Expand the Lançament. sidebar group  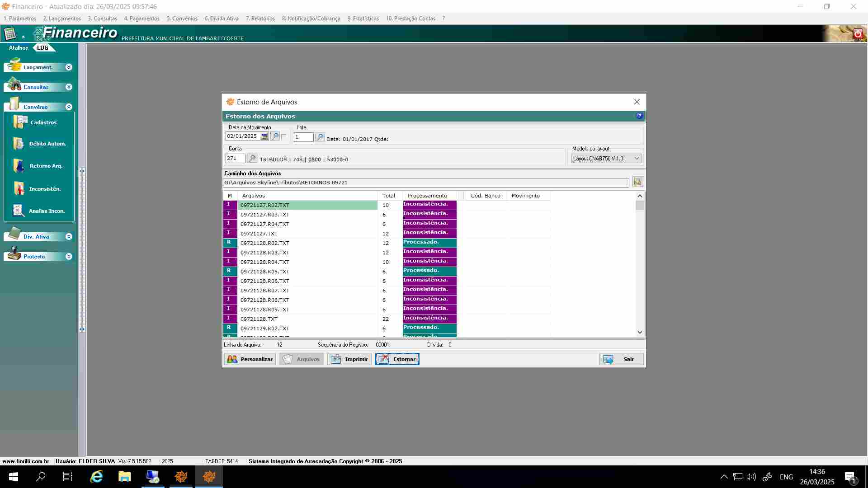pos(69,67)
